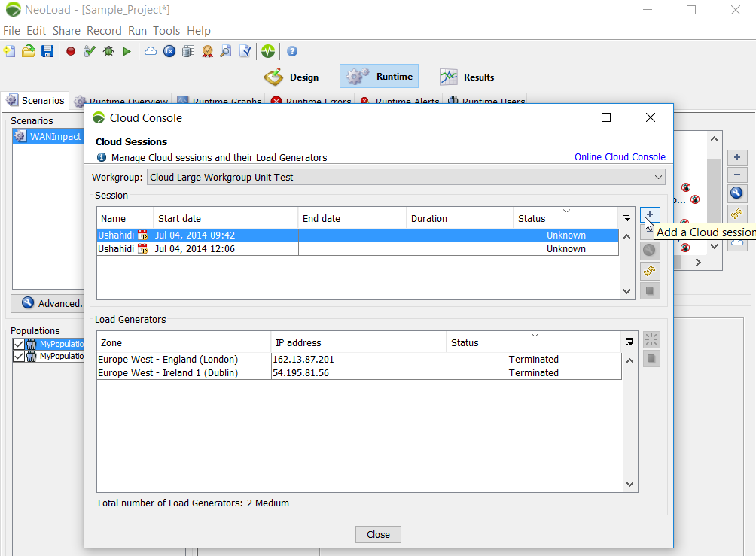Open the Workgroup dropdown

(406, 178)
